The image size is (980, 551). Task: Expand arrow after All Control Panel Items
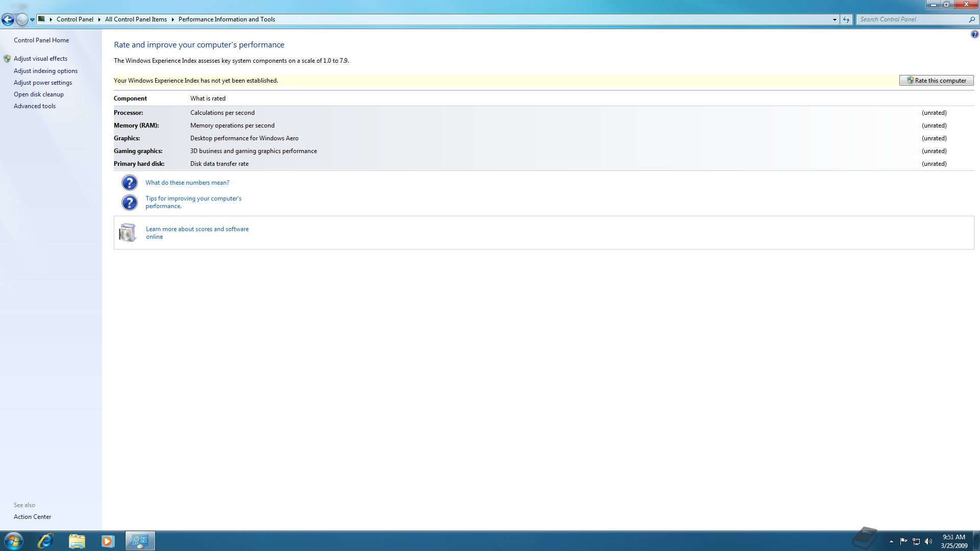tap(173, 19)
